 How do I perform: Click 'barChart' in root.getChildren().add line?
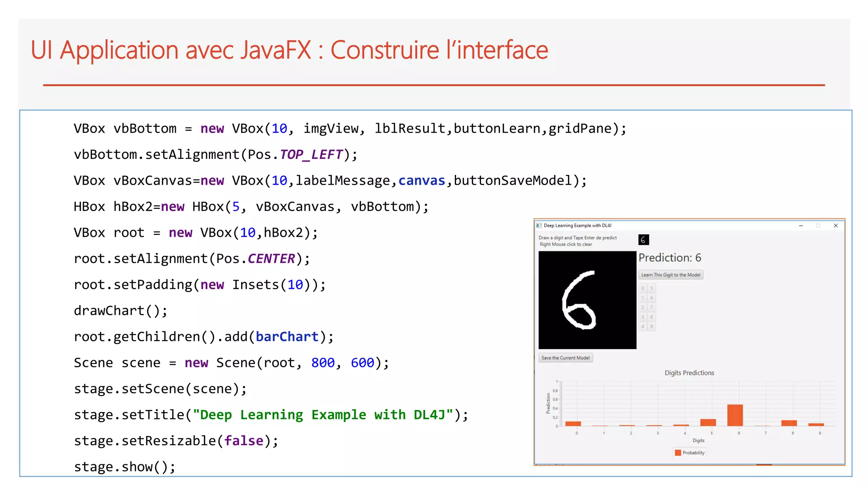pyautogui.click(x=287, y=337)
